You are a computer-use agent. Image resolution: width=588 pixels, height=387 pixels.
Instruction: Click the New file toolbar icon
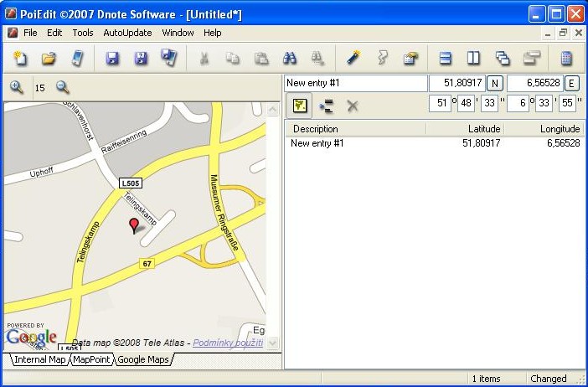[20, 58]
